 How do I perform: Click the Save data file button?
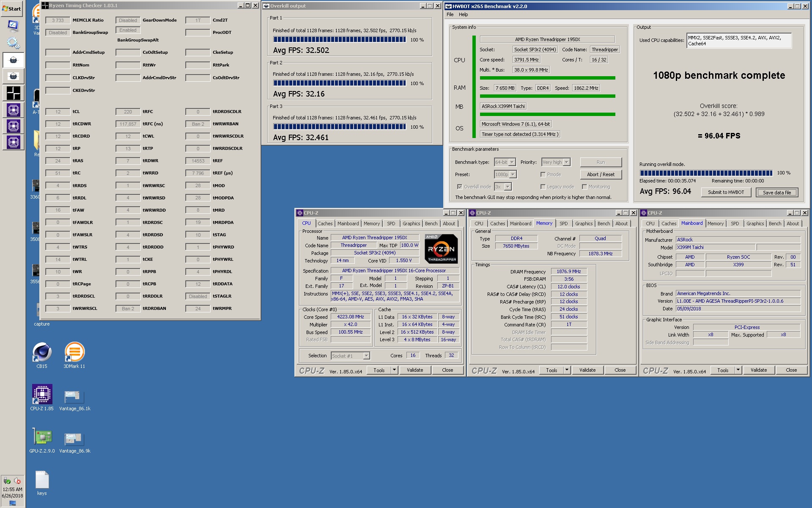777,193
